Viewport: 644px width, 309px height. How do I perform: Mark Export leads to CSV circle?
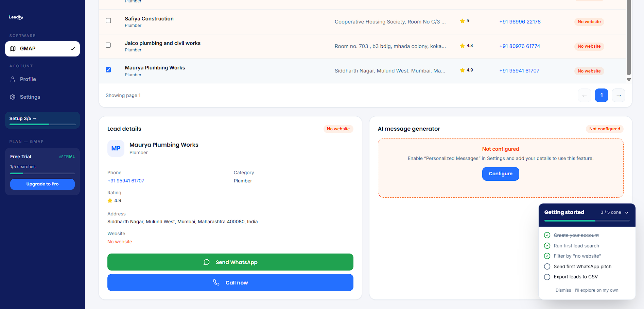tap(547, 277)
